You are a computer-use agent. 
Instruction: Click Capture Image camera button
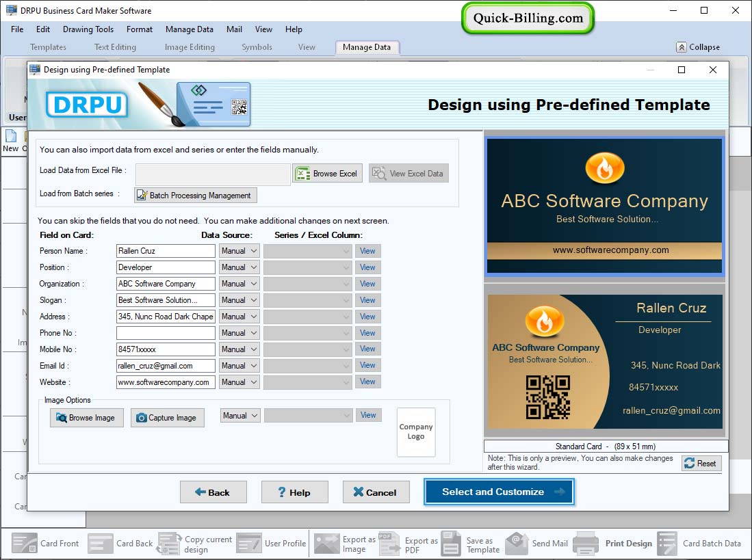[167, 418]
